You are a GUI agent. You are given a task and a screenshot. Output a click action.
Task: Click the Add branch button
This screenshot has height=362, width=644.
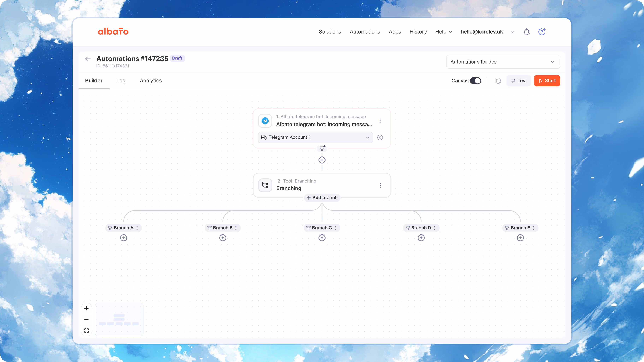(322, 198)
